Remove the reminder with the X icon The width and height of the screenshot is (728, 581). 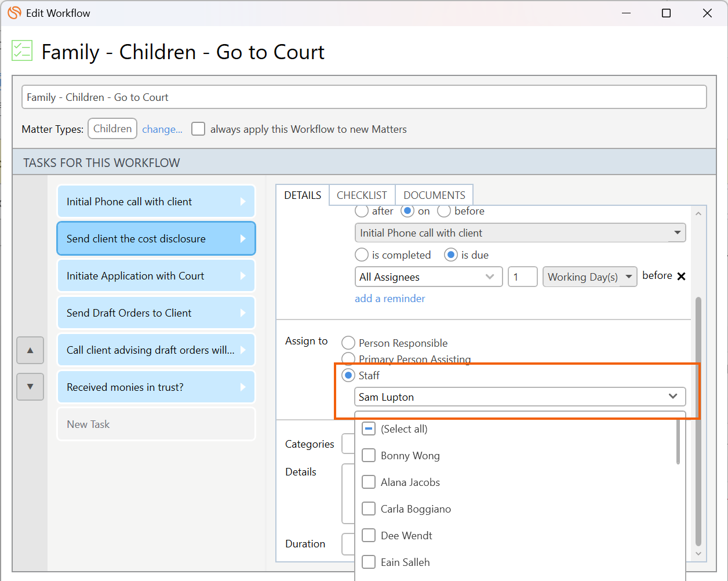(681, 277)
